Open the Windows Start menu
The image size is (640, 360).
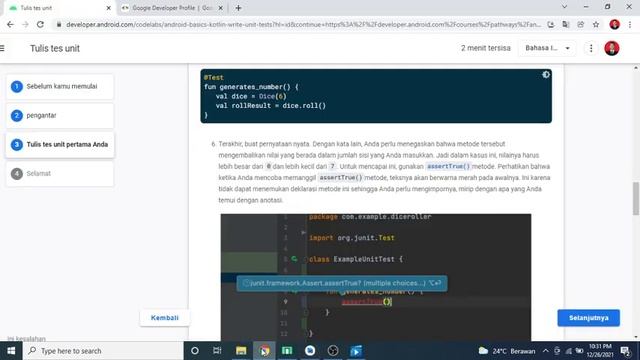click(11, 351)
